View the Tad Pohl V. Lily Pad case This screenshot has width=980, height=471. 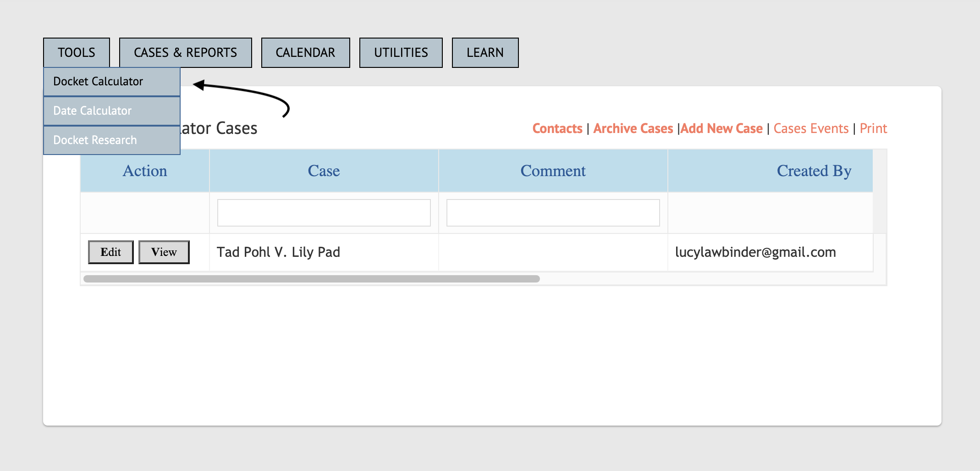[164, 252]
